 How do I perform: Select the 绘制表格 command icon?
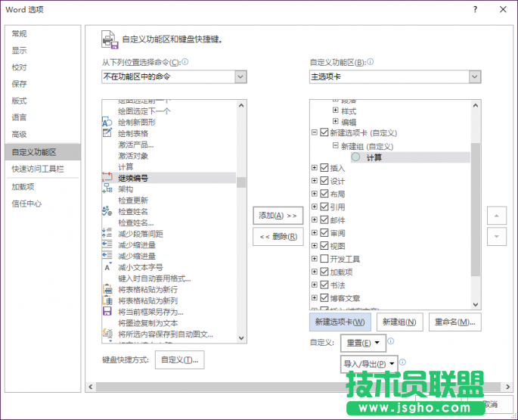107,133
